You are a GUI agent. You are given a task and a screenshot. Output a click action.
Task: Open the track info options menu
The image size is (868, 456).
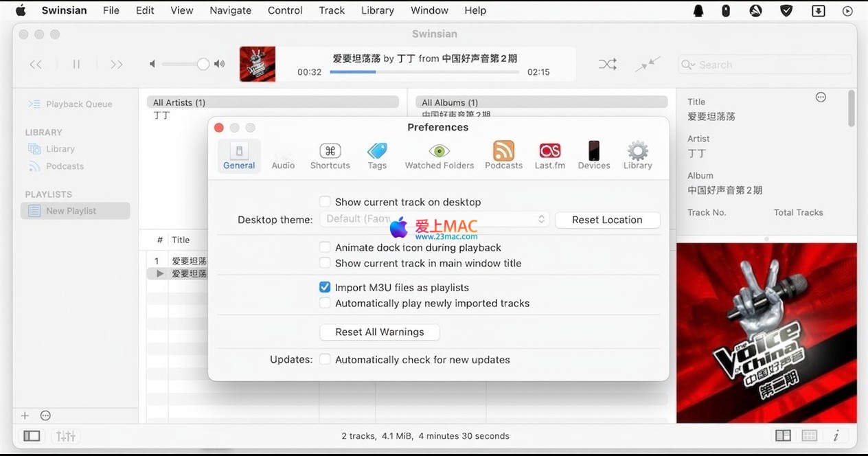click(821, 98)
